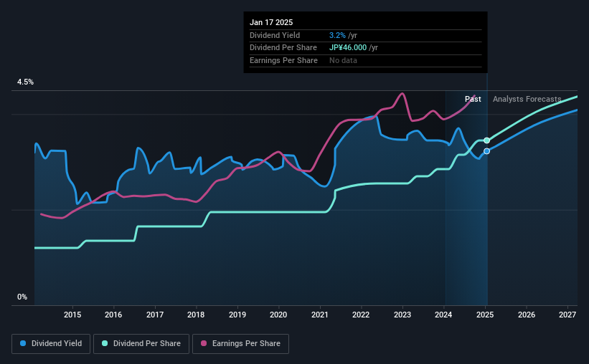Click the 3.2% dividend yield value
The height and width of the screenshot is (364, 589).
(x=337, y=35)
